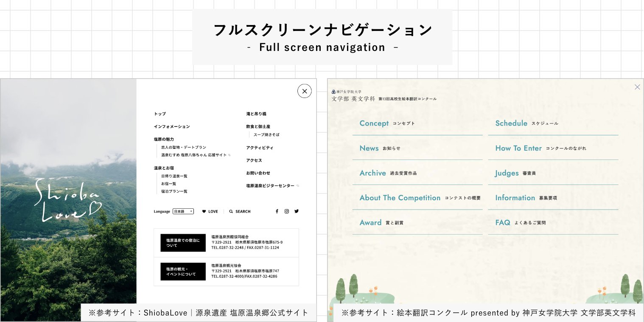Open the 温泉むすめ 塩原八弥ちゃん 応援サイト link
Screen dimensions: 644x322
[196, 155]
